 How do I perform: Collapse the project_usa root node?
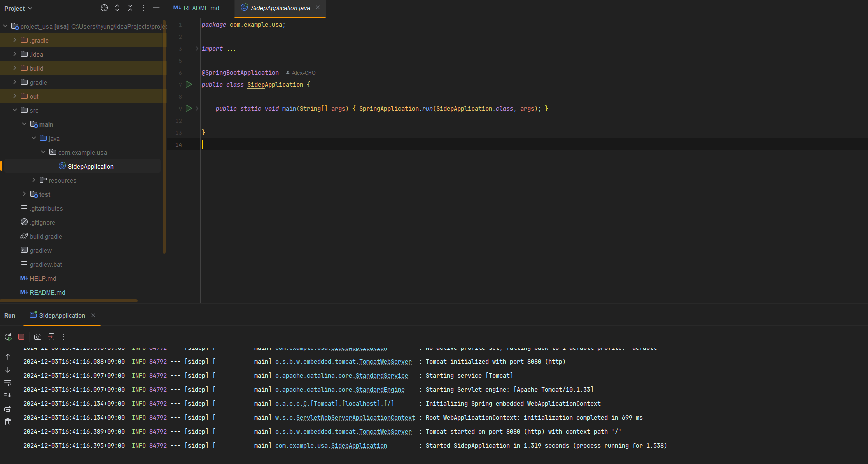click(5, 26)
